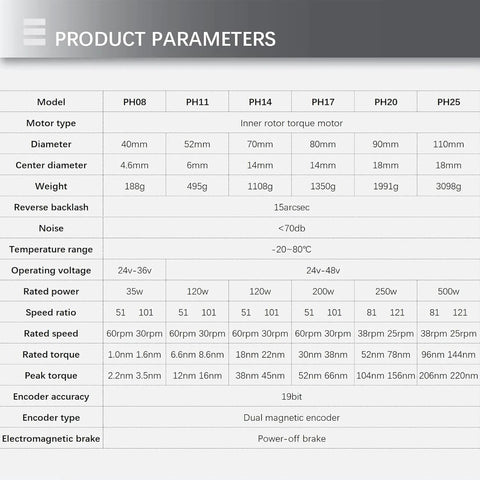Click the Dual magnetic encoder cell

[x=292, y=418]
